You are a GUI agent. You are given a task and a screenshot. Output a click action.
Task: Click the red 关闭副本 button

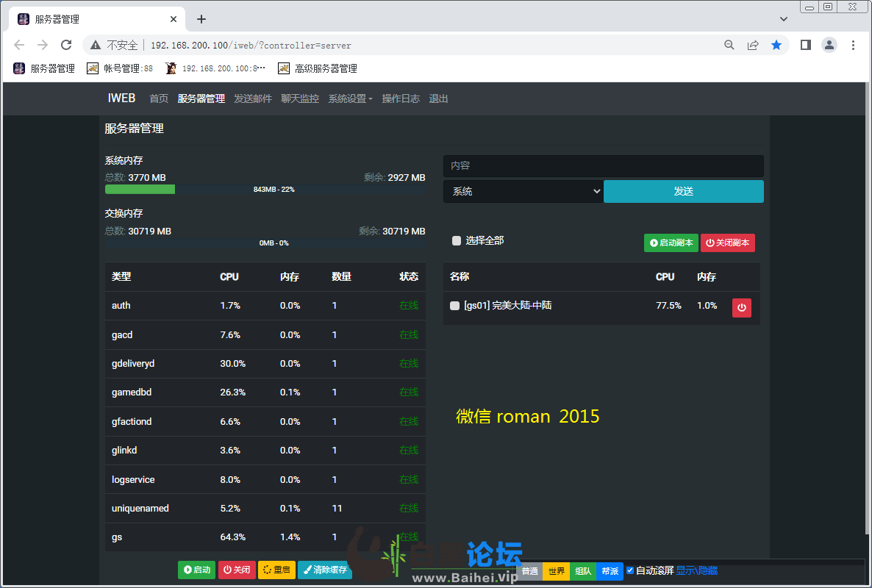[728, 243]
